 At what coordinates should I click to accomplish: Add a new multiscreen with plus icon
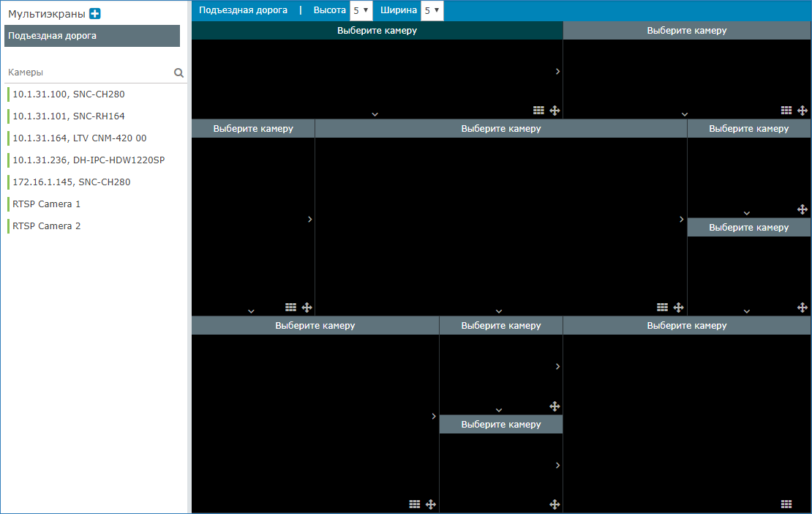point(94,14)
